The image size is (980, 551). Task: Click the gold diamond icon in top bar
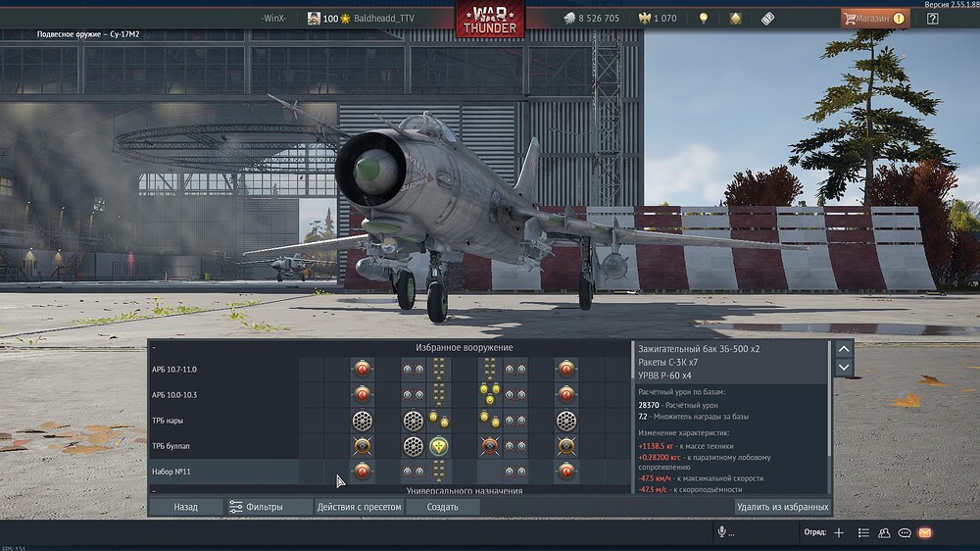click(736, 18)
